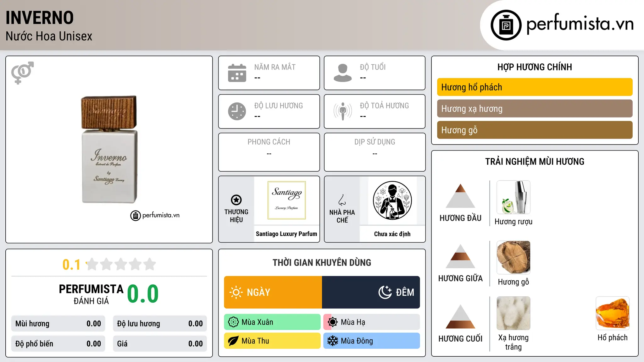The height and width of the screenshot is (362, 644).
Task: Click the snowflake icon for Mùa Đông
Action: pos(333,341)
